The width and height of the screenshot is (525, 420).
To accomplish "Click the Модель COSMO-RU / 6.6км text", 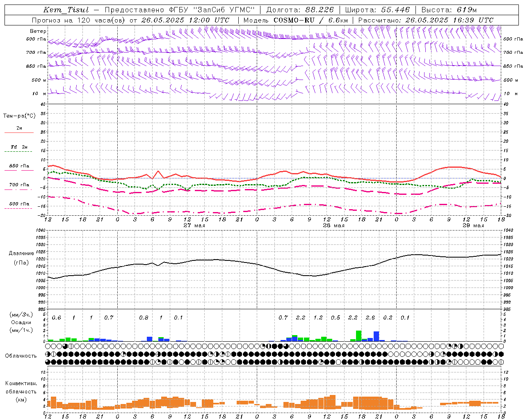I will point(296,20).
